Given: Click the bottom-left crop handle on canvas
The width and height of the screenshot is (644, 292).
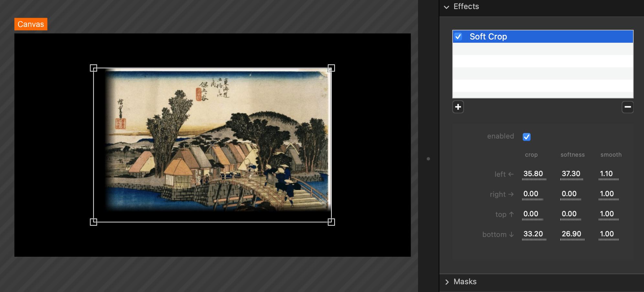Looking at the screenshot, I should pyautogui.click(x=93, y=222).
